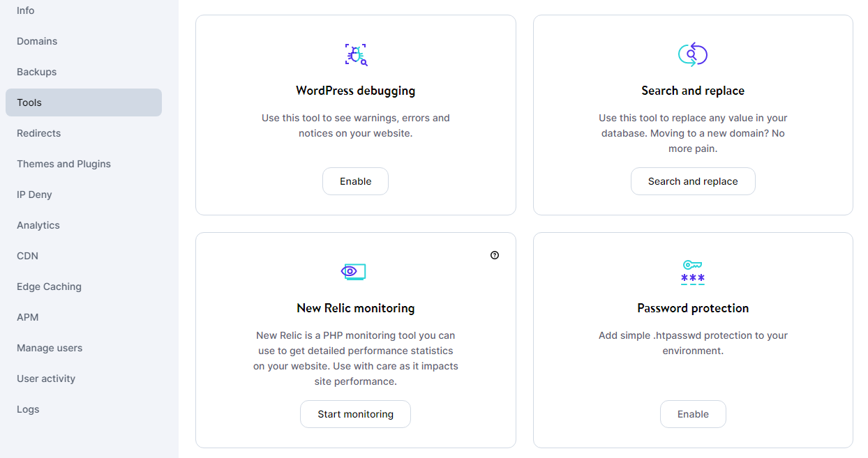Click the WordPress debugging bug icon
868x458 pixels.
355,54
